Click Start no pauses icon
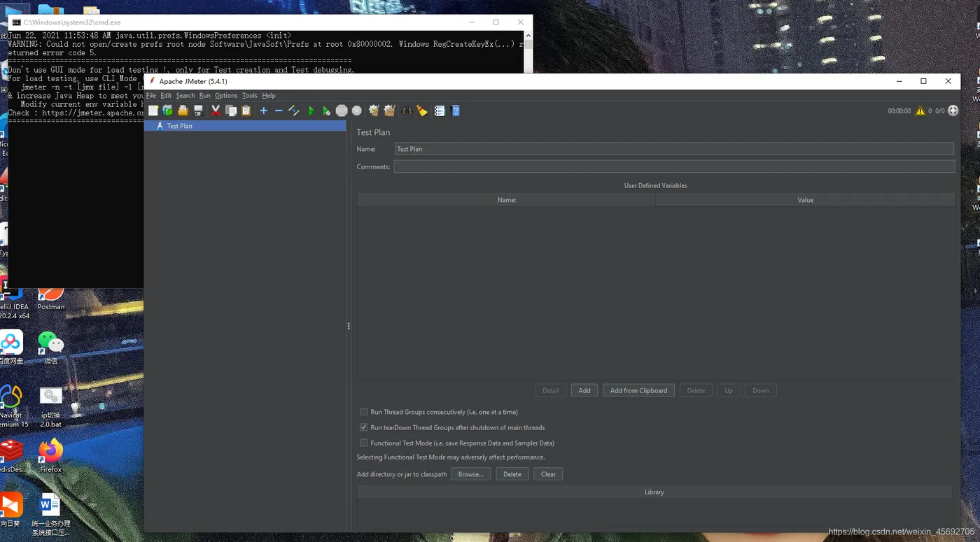 pyautogui.click(x=326, y=110)
